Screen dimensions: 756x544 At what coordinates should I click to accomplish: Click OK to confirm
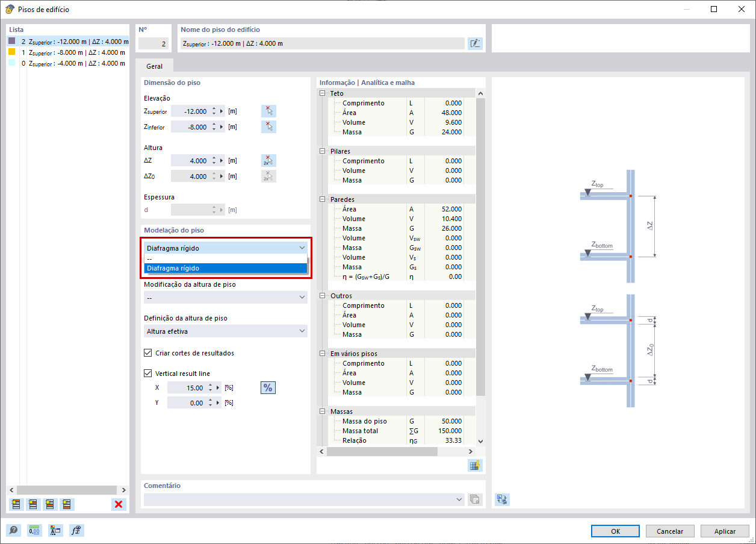pyautogui.click(x=615, y=531)
